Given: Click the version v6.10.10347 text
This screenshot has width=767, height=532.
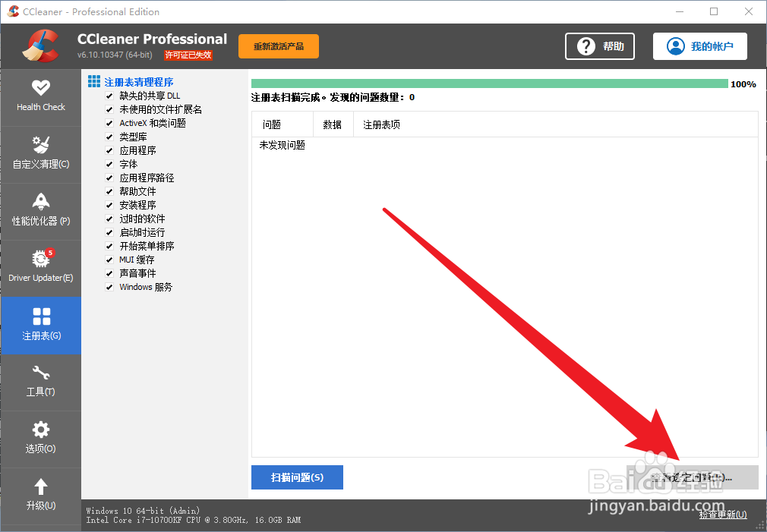Looking at the screenshot, I should (x=115, y=55).
